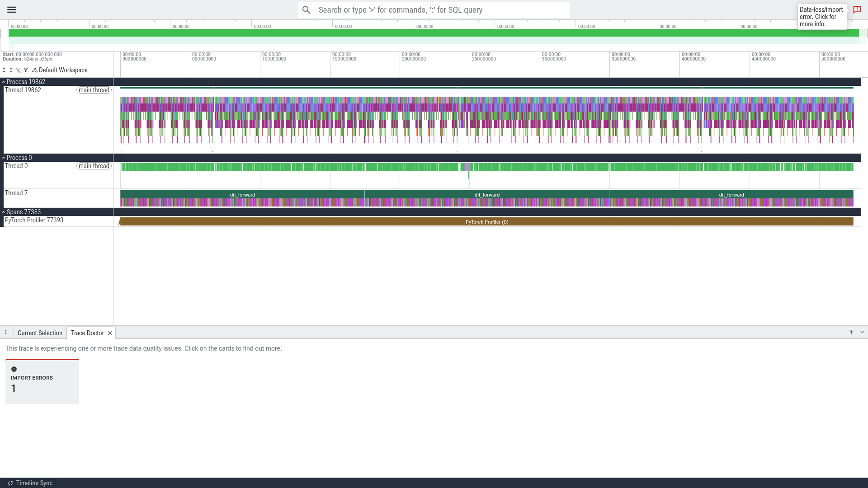Select the Thread 19862 track label
868x488 pixels.
(23, 90)
